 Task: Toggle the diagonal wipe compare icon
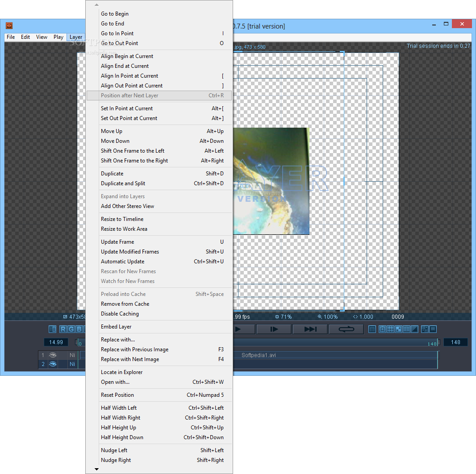pos(414,329)
